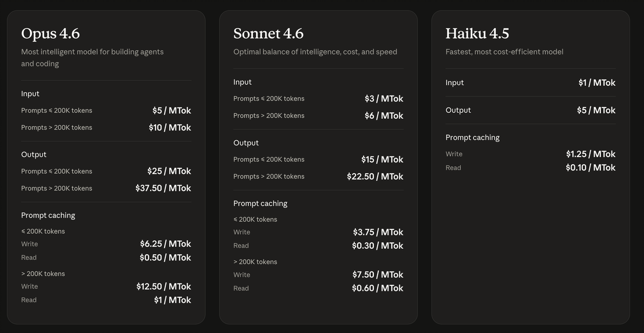Select Haiku cache write $1.25 / MTok
The image size is (644, 333).
591,154
